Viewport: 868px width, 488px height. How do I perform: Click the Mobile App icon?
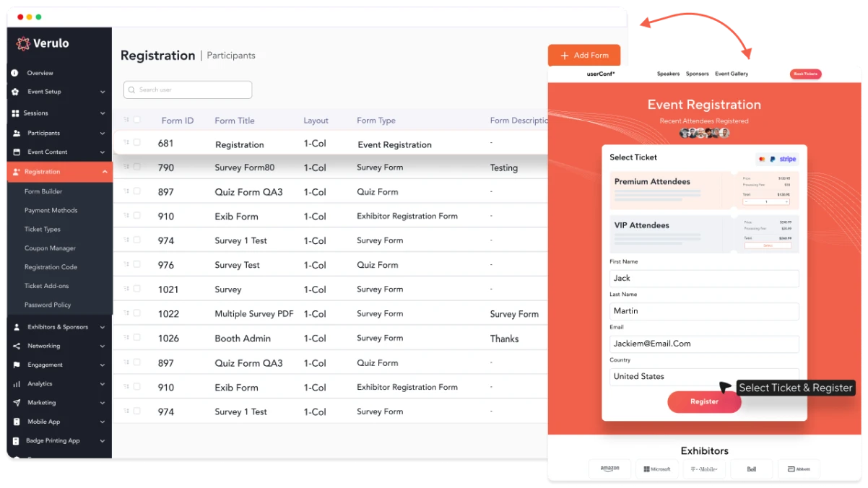[16, 422]
